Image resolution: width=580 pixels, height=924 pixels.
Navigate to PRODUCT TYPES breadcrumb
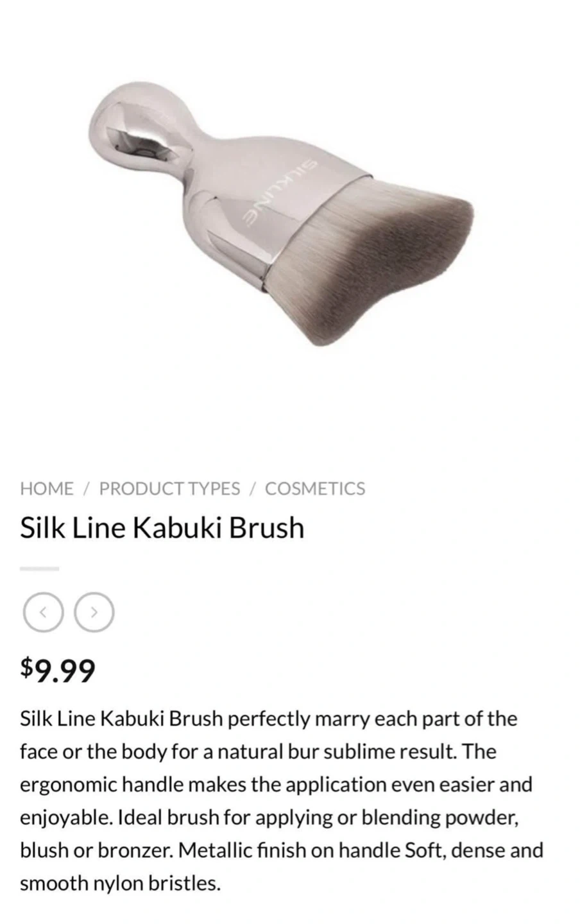(x=169, y=488)
